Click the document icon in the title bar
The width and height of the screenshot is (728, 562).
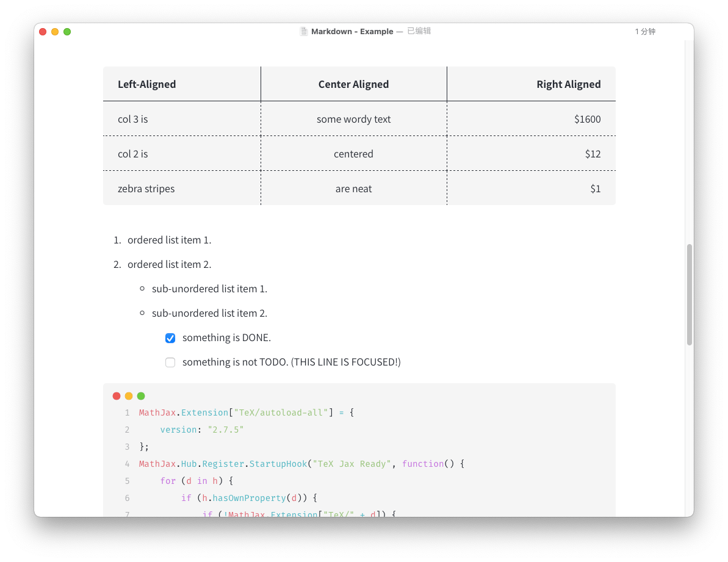coord(304,32)
